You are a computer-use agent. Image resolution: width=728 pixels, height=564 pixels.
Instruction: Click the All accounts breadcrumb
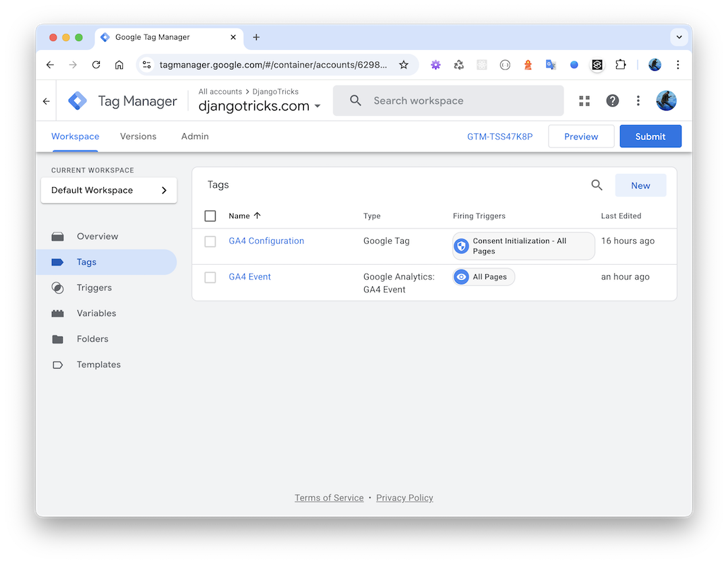tap(220, 92)
